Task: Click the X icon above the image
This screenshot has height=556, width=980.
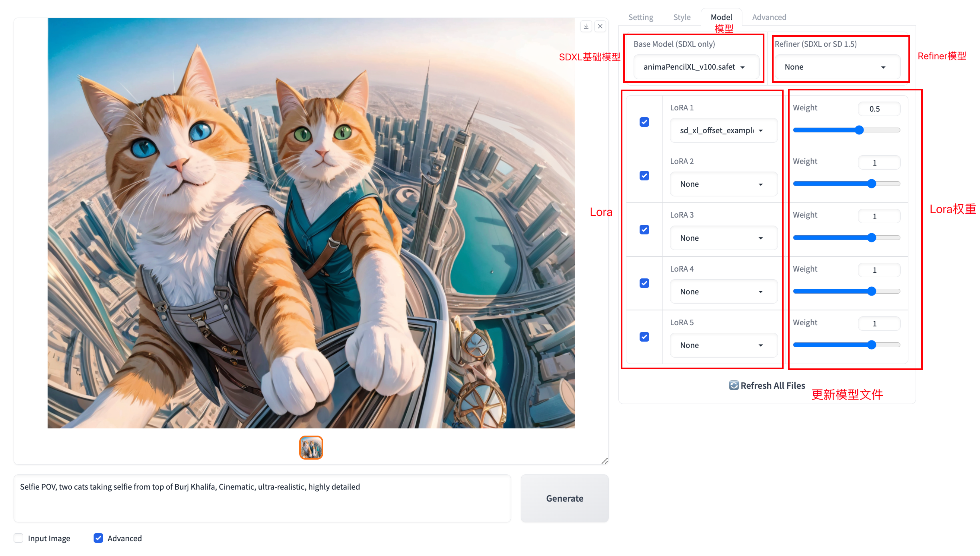Action: coord(600,26)
